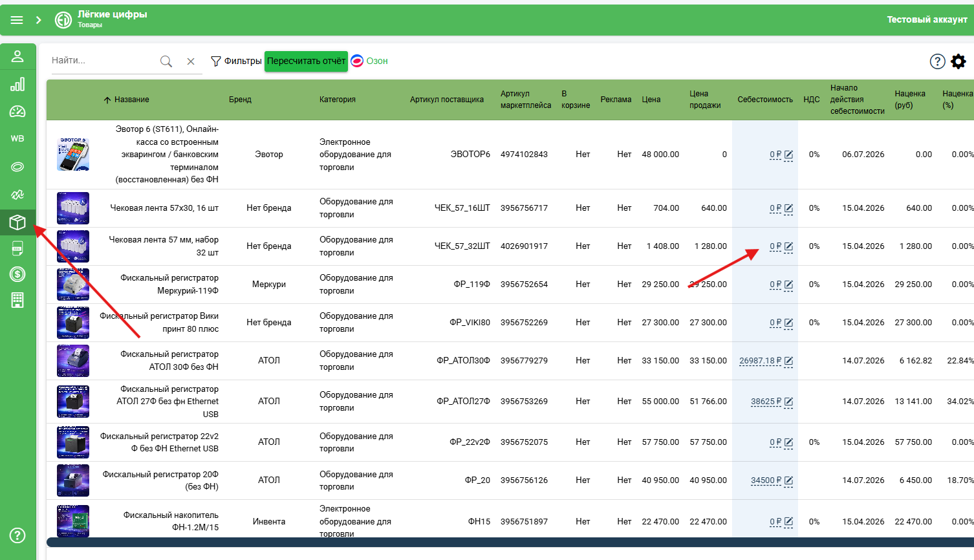The image size is (974, 560).
Task: Select the products box icon in sidebar
Action: tap(17, 222)
